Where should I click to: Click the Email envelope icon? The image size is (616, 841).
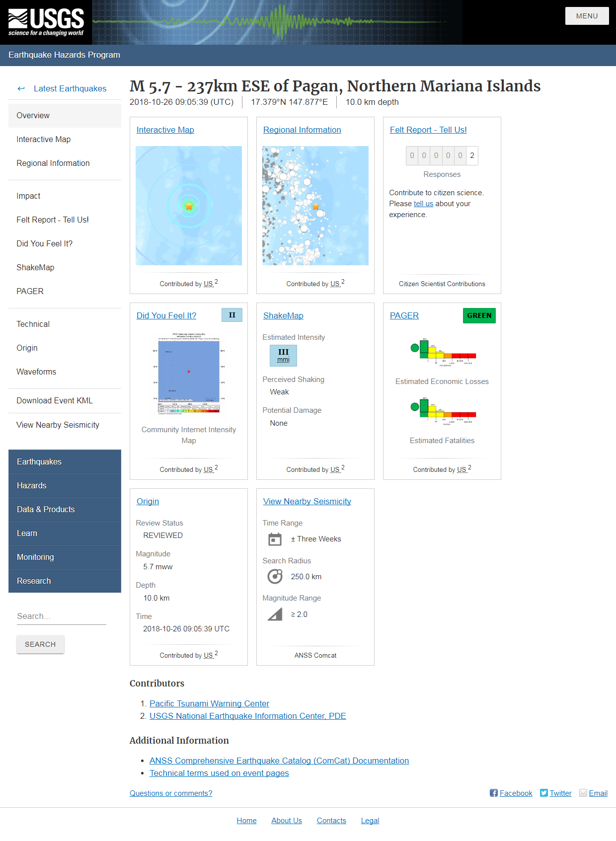(583, 793)
